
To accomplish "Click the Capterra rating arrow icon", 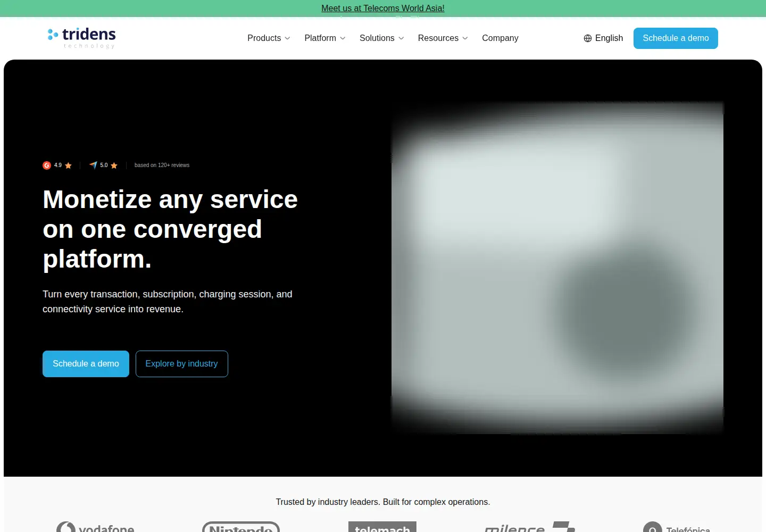I will [x=93, y=165].
